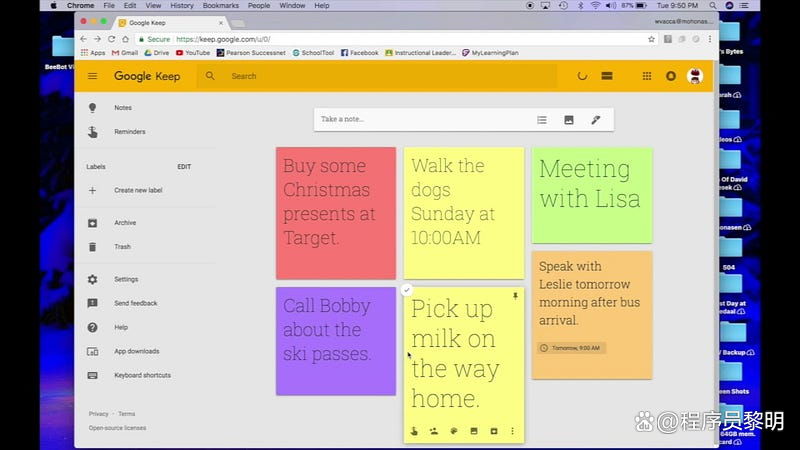800x450 pixels.
Task: Open the account profile avatar
Action: [x=695, y=76]
